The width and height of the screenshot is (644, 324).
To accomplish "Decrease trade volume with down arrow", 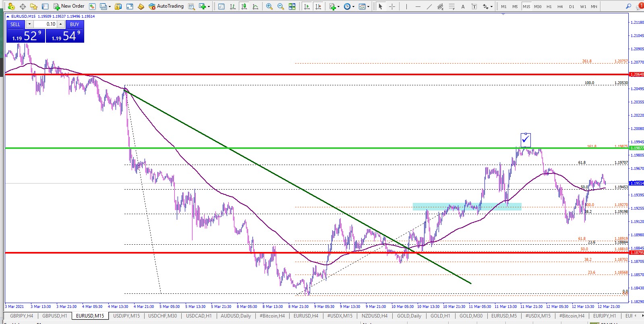I will (29, 24).
